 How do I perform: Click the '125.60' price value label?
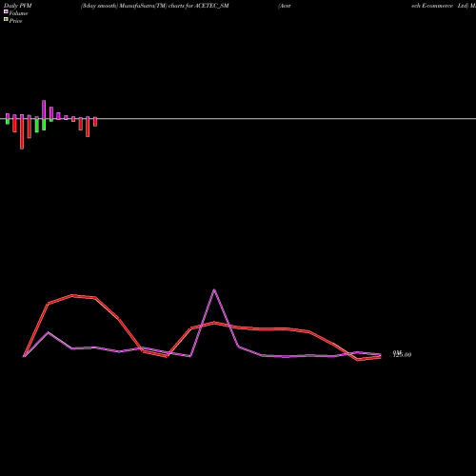[402, 355]
